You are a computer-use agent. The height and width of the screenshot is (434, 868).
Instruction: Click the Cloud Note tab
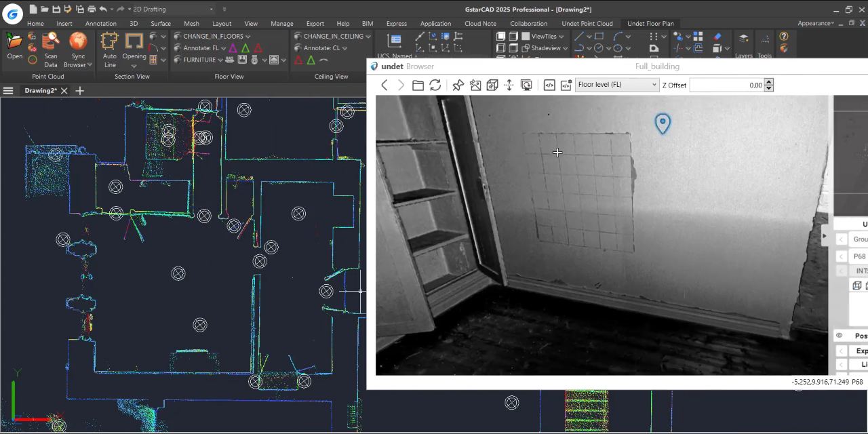[480, 23]
